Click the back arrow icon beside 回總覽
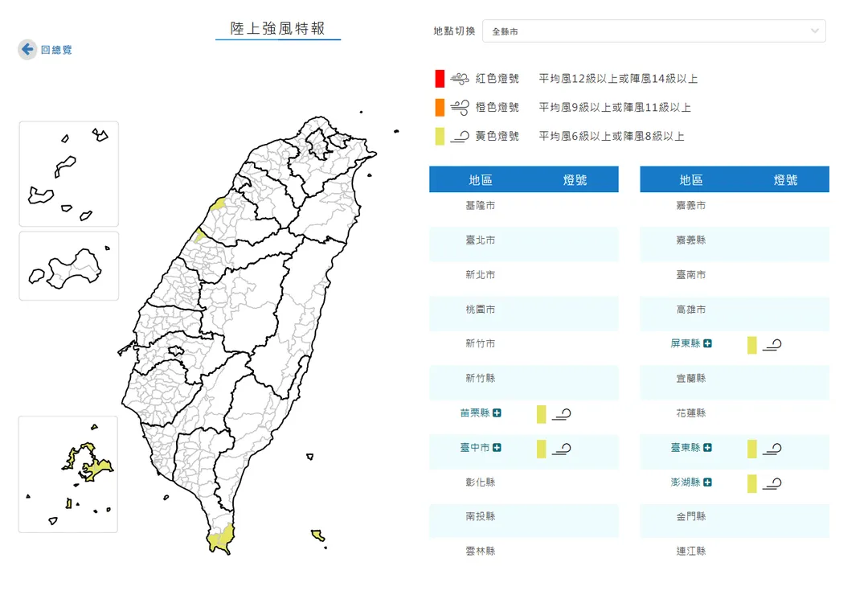The image size is (868, 591). [x=27, y=49]
